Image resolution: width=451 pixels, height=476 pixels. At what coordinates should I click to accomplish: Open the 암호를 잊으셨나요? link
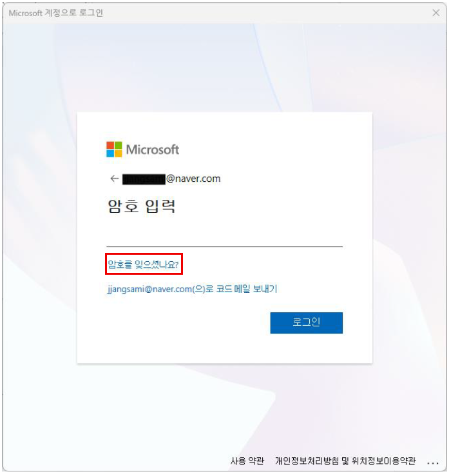click(144, 264)
